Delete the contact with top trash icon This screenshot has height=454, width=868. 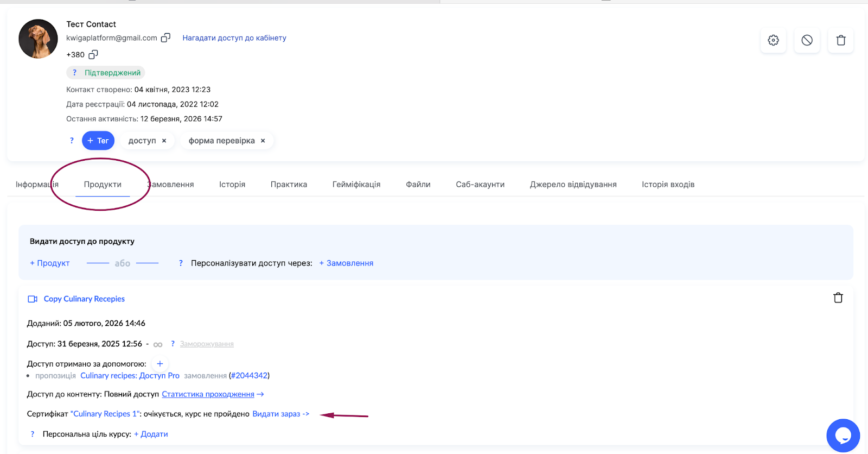coord(840,40)
